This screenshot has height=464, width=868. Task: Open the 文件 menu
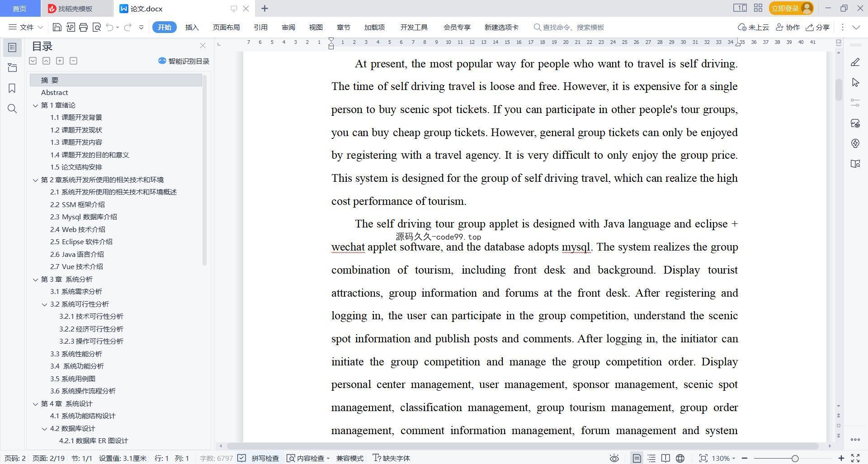coord(26,27)
